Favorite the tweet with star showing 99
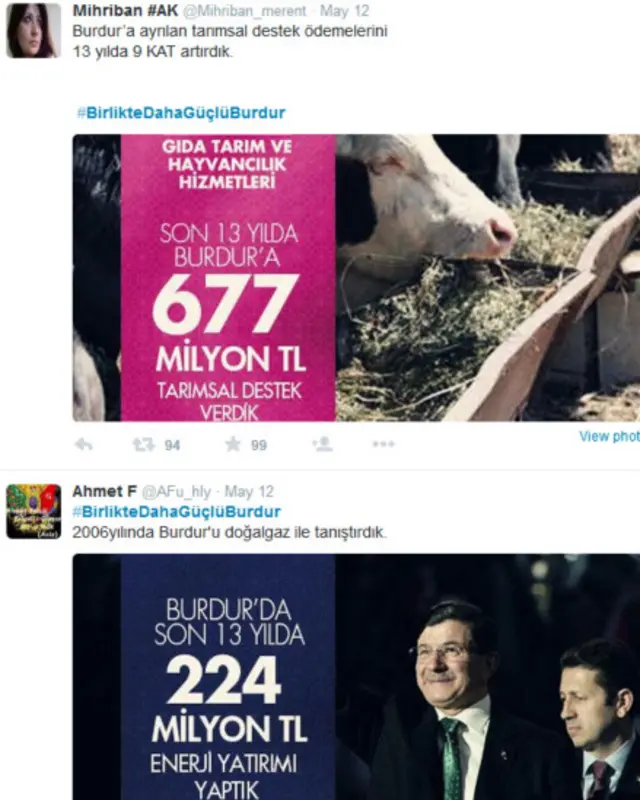The image size is (640, 800). (233, 444)
